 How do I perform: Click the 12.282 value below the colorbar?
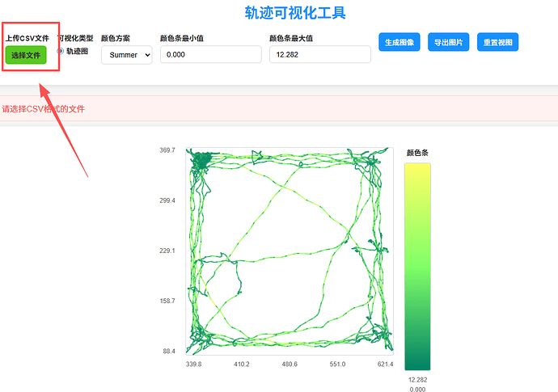(417, 379)
